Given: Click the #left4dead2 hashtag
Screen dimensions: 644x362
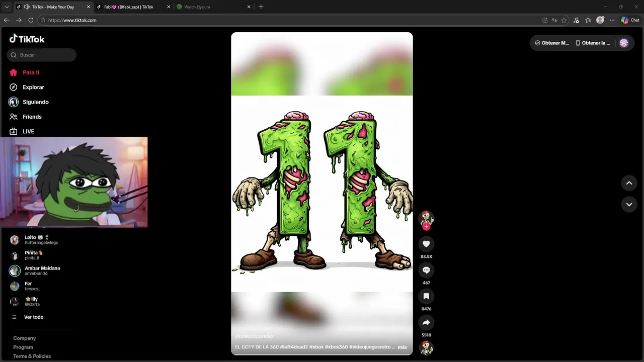Looking at the screenshot, I should pos(294,347).
